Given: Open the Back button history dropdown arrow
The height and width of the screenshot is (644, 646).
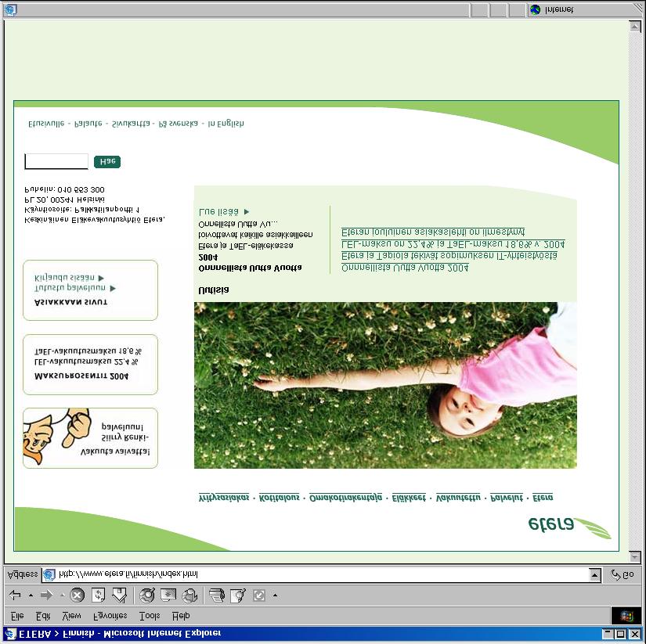Looking at the screenshot, I should [x=31, y=595].
